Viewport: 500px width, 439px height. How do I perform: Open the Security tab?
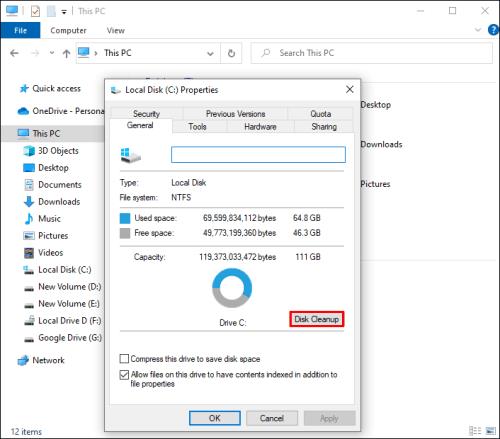pyautogui.click(x=146, y=114)
